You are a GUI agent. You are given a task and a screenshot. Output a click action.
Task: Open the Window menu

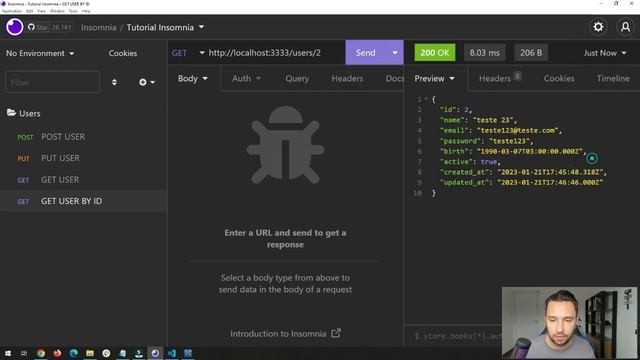(57, 11)
